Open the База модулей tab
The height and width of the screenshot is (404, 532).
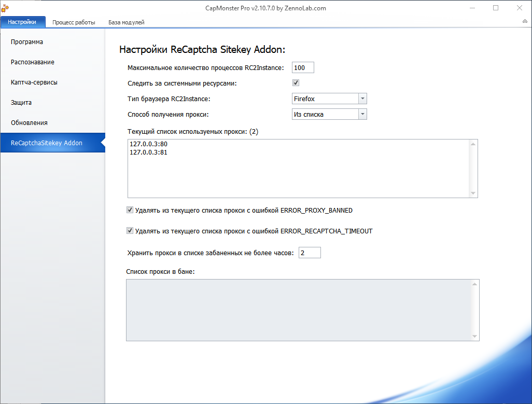[126, 22]
